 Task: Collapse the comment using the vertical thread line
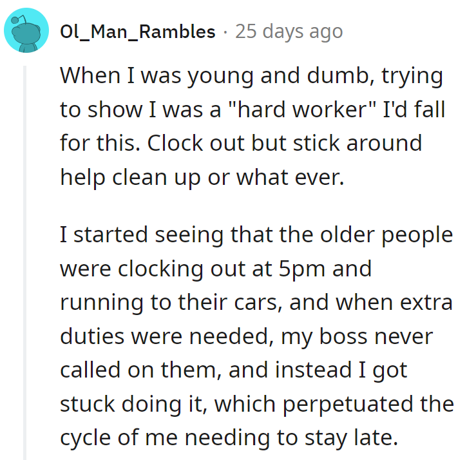pyautogui.click(x=26, y=258)
